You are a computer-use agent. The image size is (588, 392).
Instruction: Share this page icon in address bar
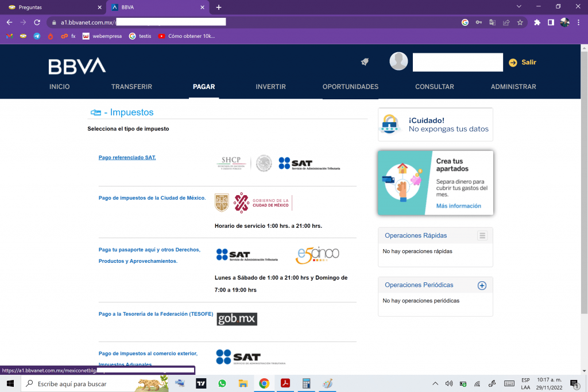506,22
